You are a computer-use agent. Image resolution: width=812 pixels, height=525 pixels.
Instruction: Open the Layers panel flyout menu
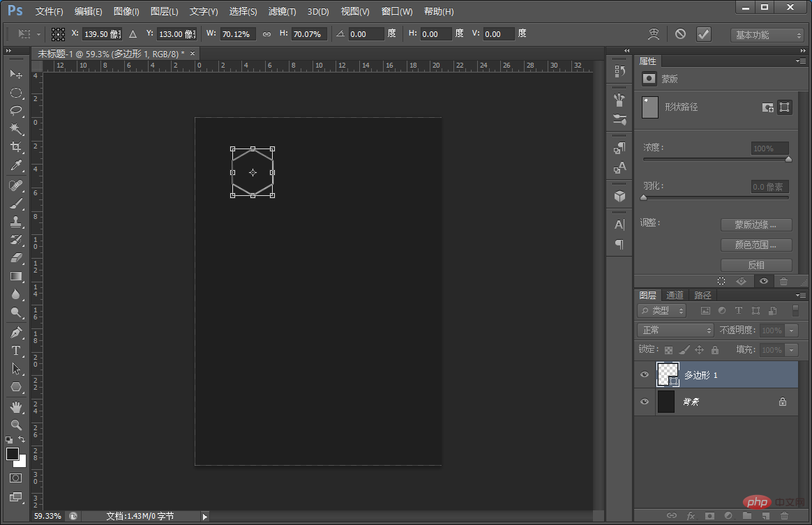coord(801,295)
